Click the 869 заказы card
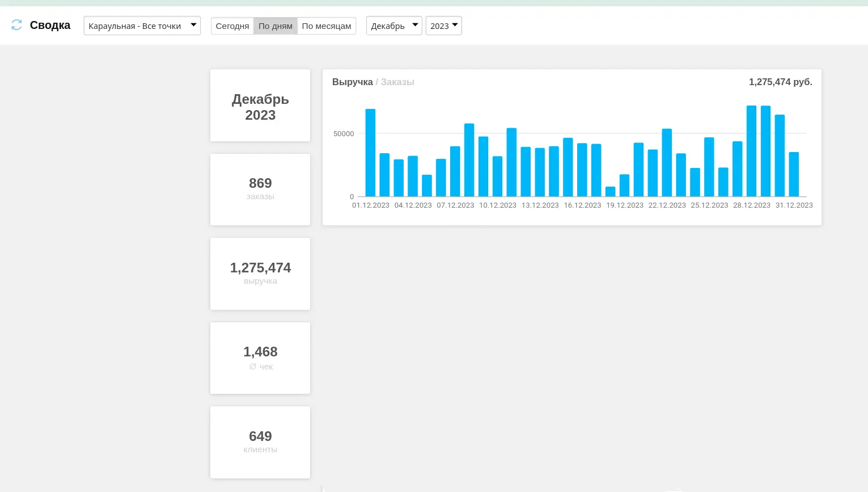Viewport: 868px width, 492px height. tap(260, 189)
